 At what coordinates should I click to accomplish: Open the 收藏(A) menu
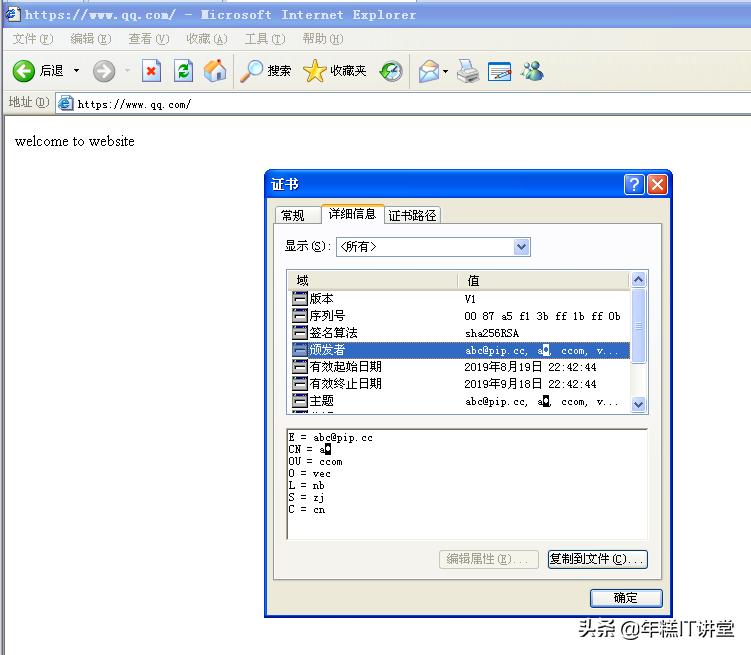point(207,39)
